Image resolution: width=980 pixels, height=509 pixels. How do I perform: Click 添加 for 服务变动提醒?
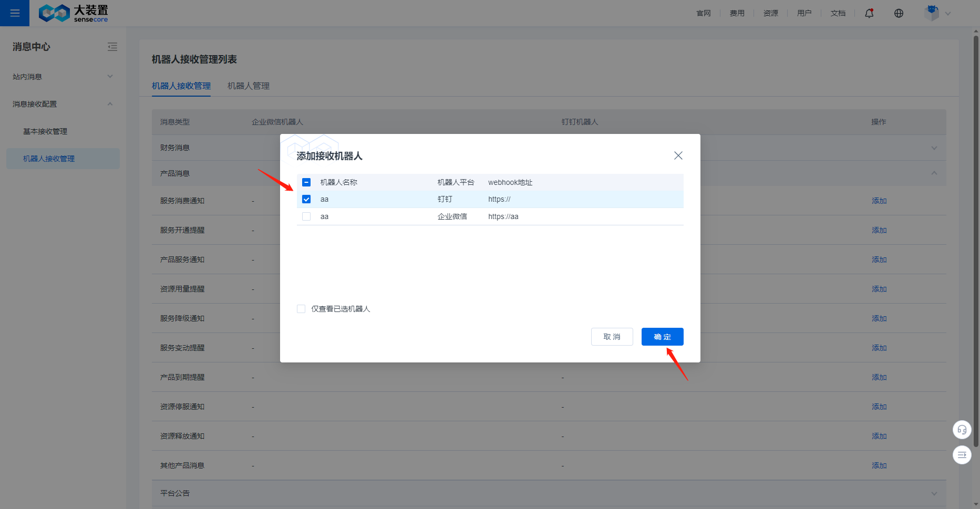[x=879, y=348]
